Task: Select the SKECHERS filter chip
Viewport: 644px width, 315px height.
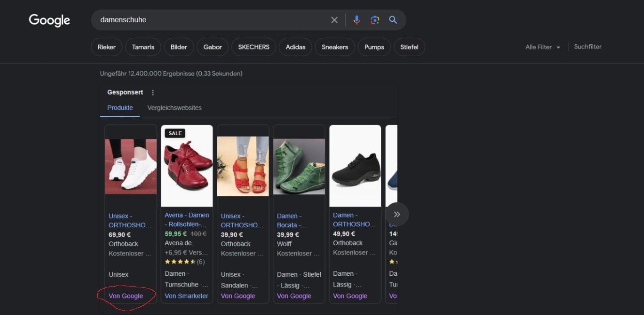Action: click(x=254, y=47)
